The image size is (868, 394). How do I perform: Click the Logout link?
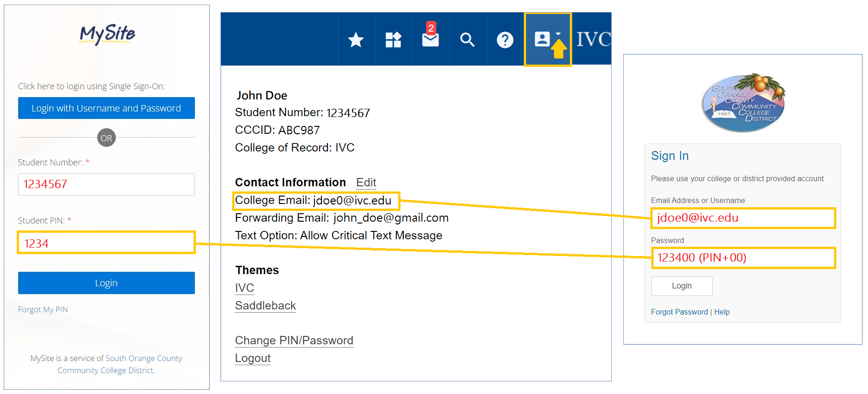point(253,358)
